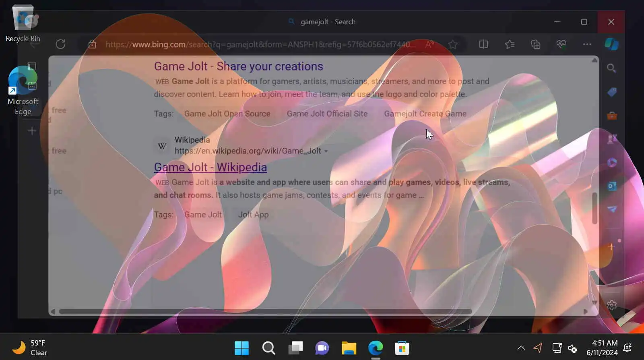Image resolution: width=644 pixels, height=360 pixels.
Task: Launch Copilot from Edge toolbar
Action: pyautogui.click(x=611, y=44)
